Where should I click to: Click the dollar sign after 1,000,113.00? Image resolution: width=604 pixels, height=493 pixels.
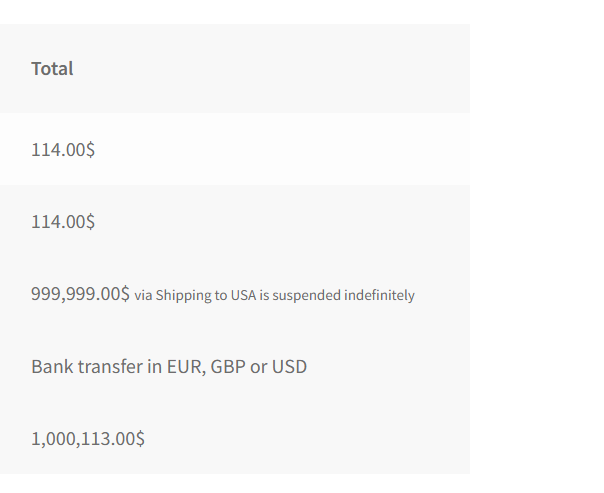pos(140,439)
